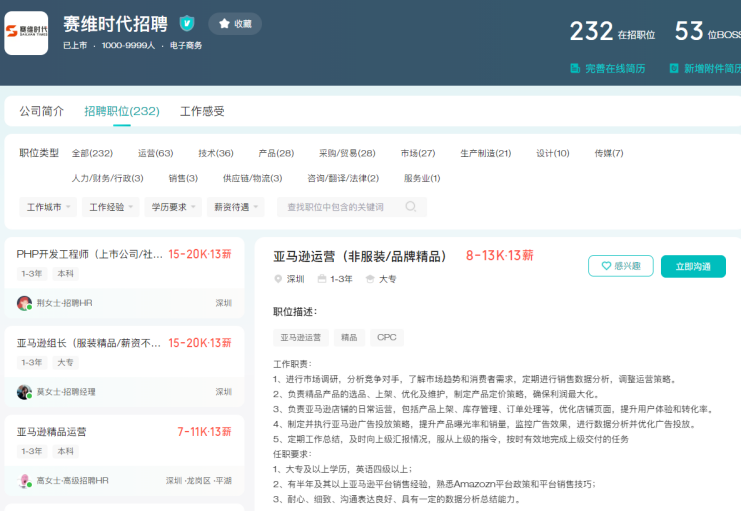
Task: Click the 感兴趣 heart button
Action: pyautogui.click(x=620, y=266)
